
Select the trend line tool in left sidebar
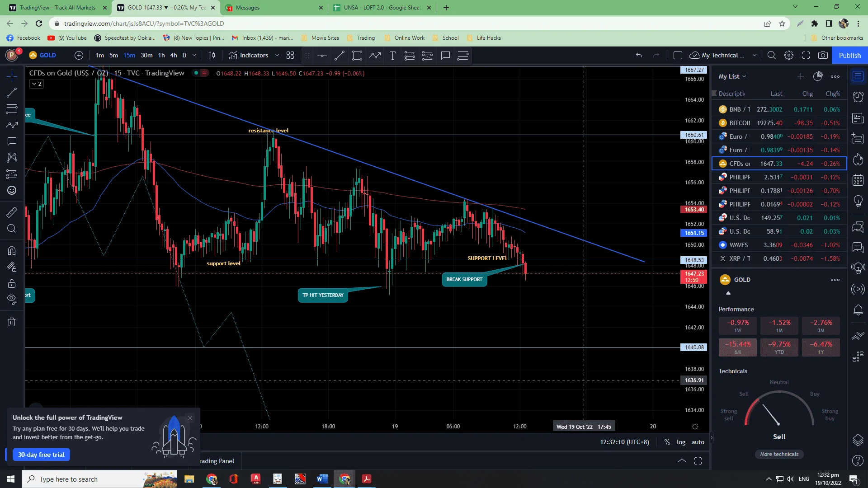pos(12,93)
